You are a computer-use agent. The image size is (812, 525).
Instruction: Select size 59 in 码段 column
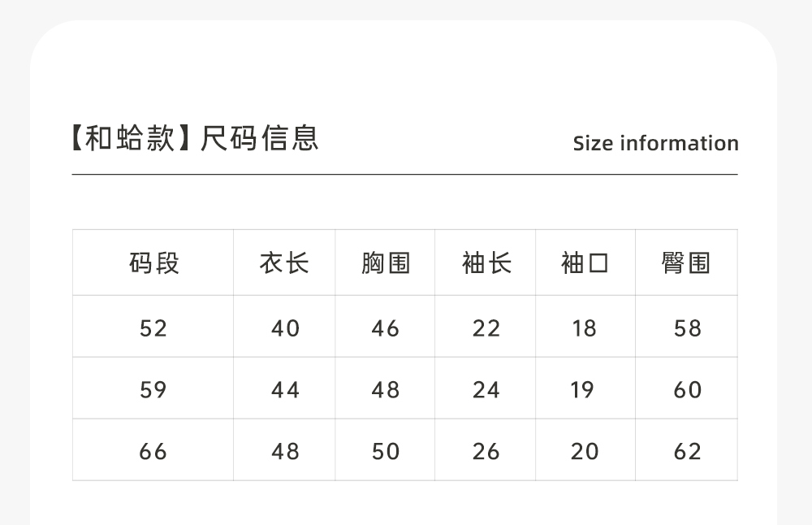[x=153, y=390]
